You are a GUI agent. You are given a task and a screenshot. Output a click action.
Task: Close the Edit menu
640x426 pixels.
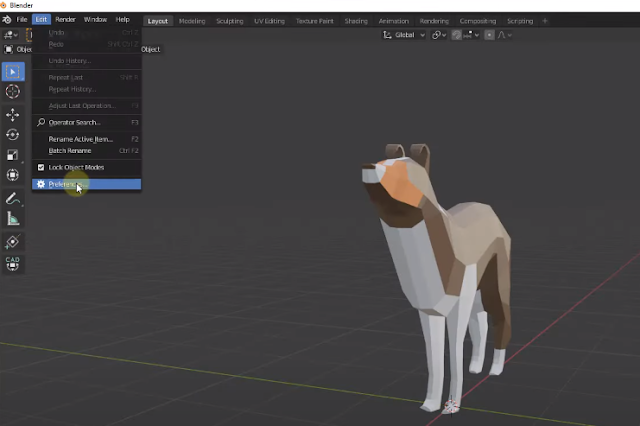[x=41, y=20]
